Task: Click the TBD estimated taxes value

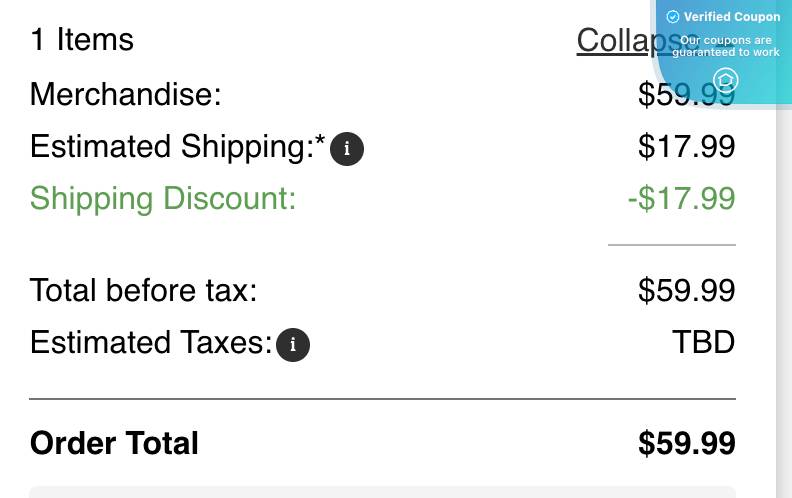Action: click(x=703, y=342)
